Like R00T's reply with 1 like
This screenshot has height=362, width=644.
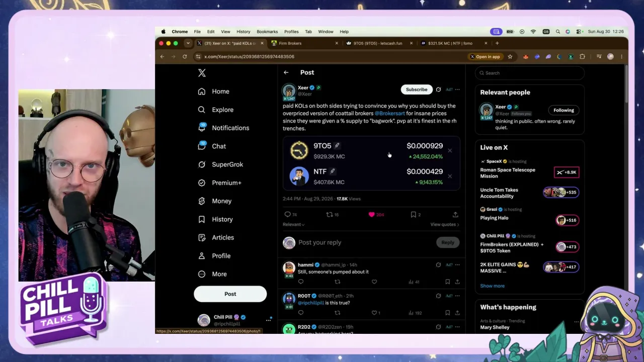click(376, 313)
